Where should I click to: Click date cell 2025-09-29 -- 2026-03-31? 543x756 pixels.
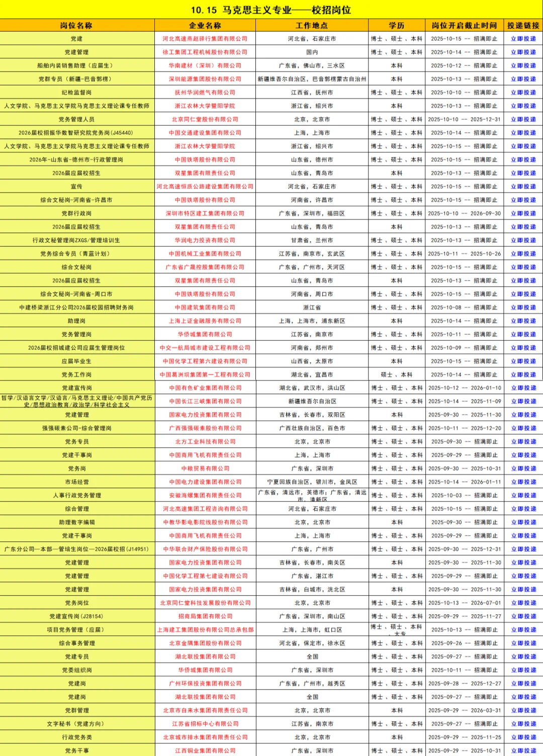tap(465, 711)
